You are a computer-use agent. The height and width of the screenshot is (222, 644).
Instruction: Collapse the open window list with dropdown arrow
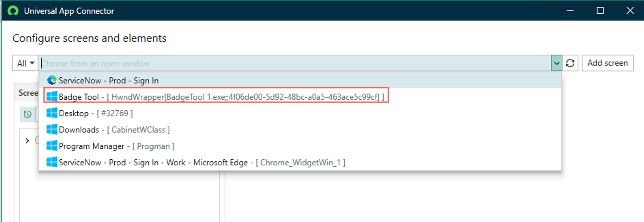[x=557, y=63]
